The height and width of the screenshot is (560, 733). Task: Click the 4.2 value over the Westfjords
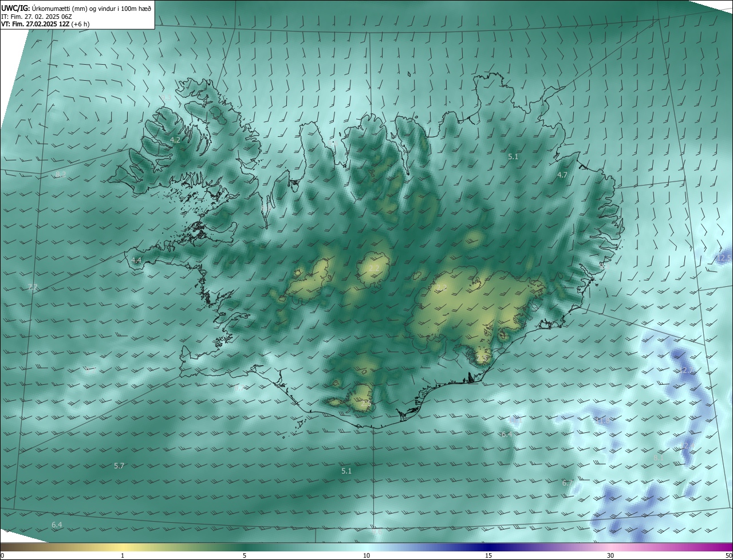(x=175, y=140)
